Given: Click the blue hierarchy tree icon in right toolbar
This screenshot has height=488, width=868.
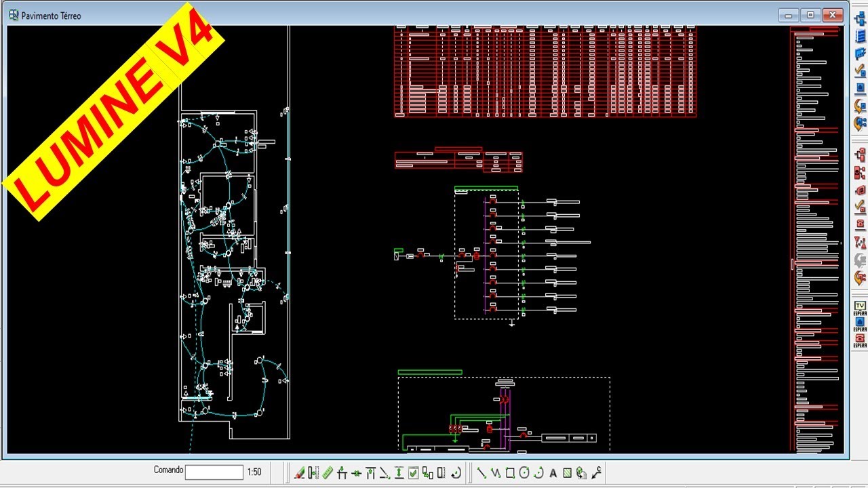Looking at the screenshot, I should [x=860, y=18].
